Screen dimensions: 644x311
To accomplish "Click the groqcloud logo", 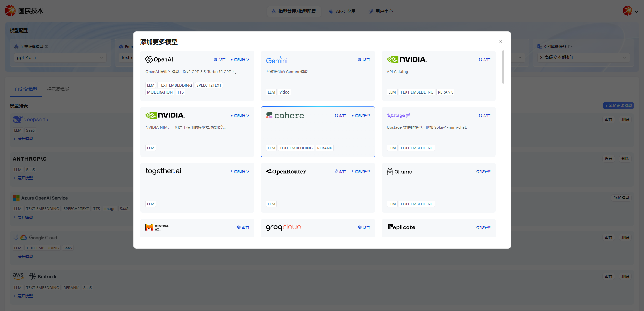I will tap(283, 227).
